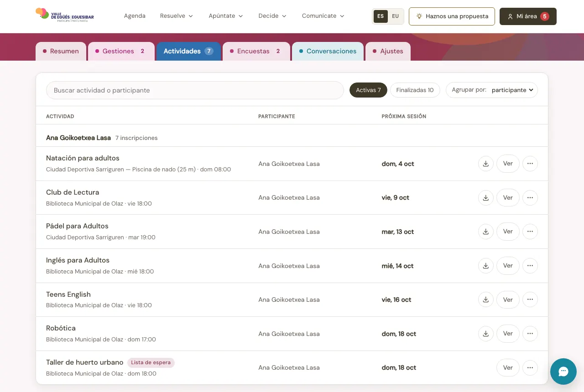The height and width of the screenshot is (392, 584).
Task: Download Pádel para Adultos enrollment
Action: (x=486, y=232)
